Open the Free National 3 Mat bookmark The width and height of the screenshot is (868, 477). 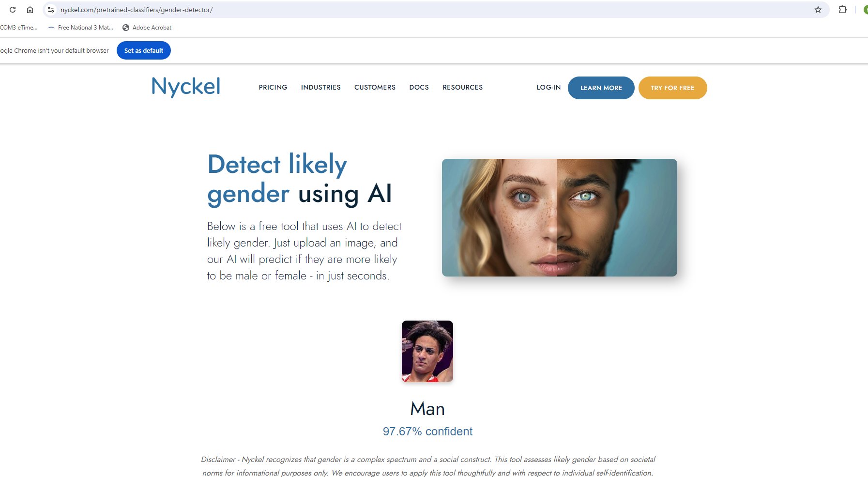pos(80,28)
